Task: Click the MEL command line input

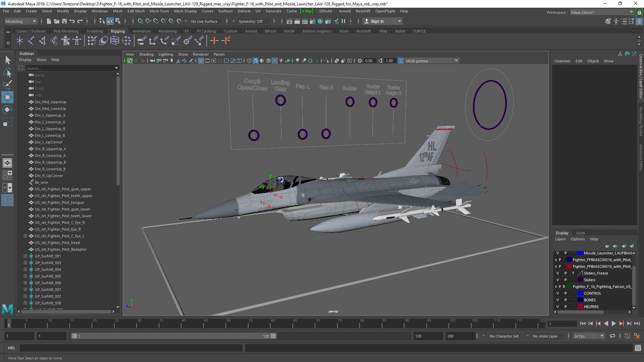Action: coord(131,348)
